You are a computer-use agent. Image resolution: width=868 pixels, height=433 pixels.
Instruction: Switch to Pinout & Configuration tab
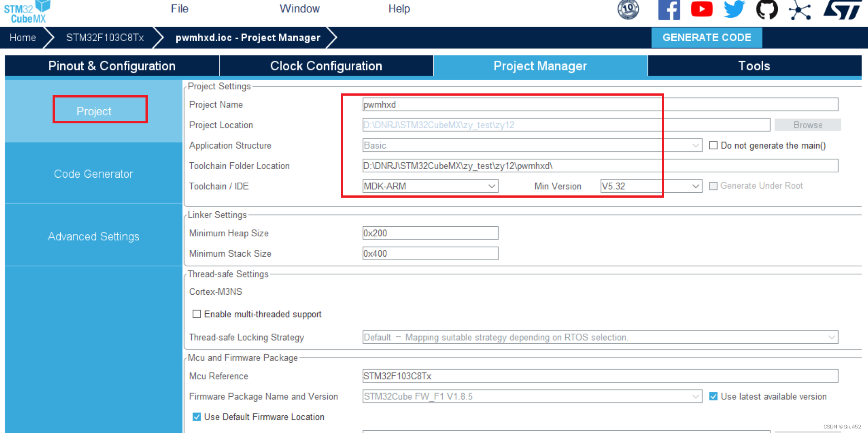click(112, 66)
